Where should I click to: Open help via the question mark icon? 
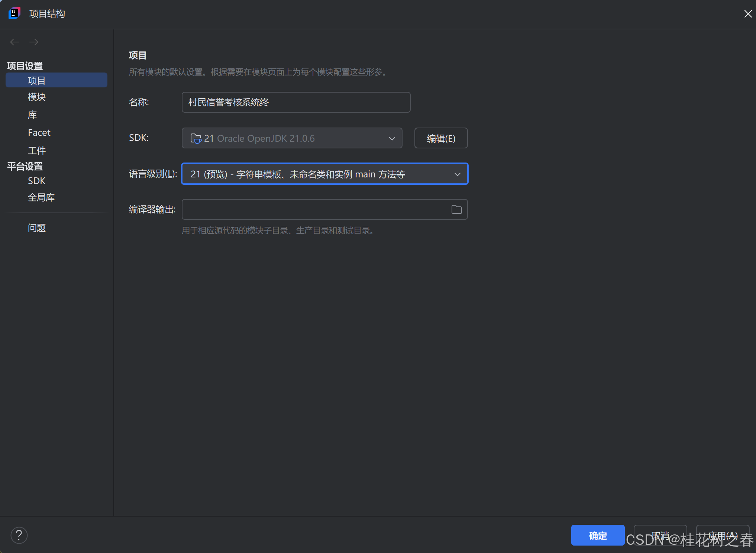19,535
